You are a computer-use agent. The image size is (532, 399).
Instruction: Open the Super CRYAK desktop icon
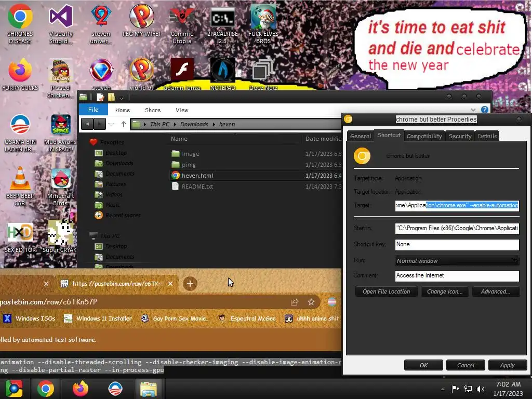pyautogui.click(x=60, y=236)
